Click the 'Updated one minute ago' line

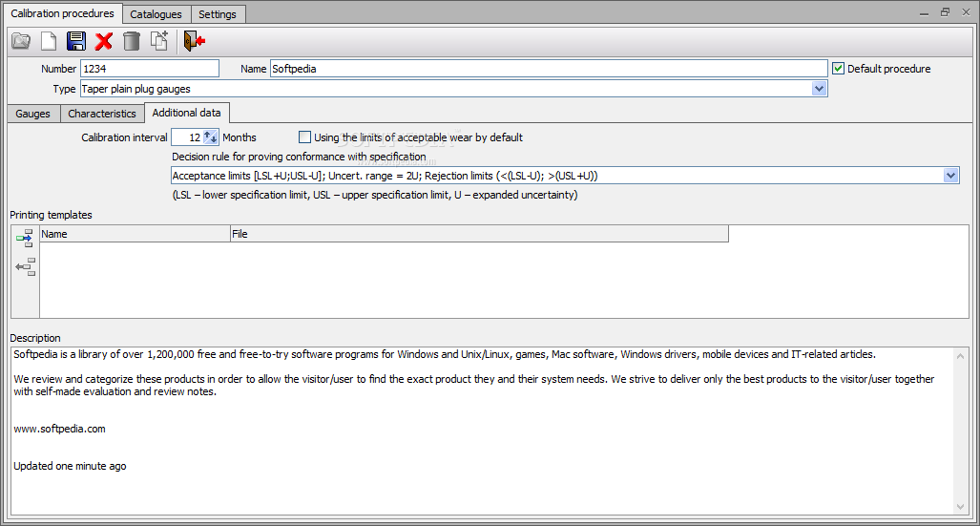coord(70,466)
